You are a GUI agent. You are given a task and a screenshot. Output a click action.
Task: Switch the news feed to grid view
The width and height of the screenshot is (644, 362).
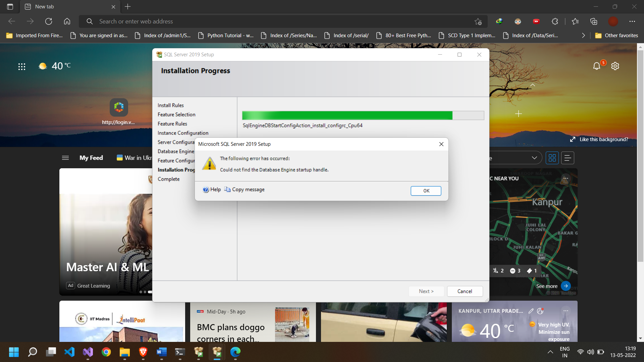click(552, 158)
